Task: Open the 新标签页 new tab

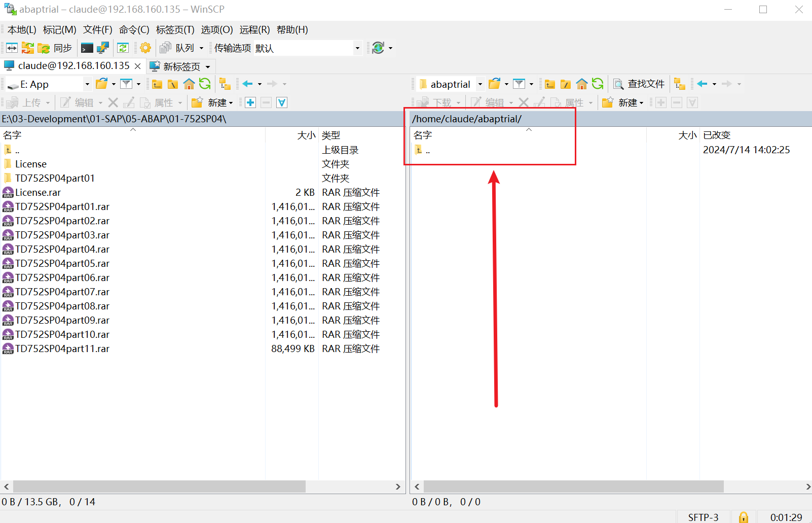Action: coord(181,66)
